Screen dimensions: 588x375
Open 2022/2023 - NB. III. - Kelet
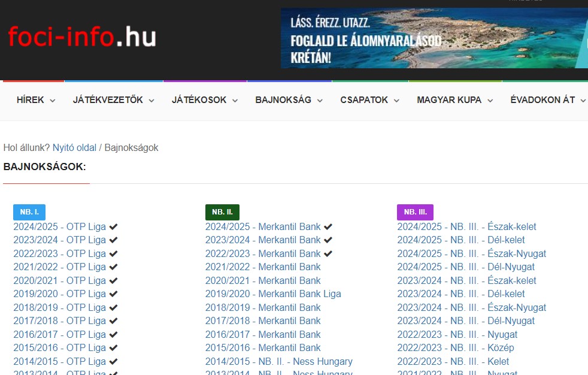(x=453, y=361)
